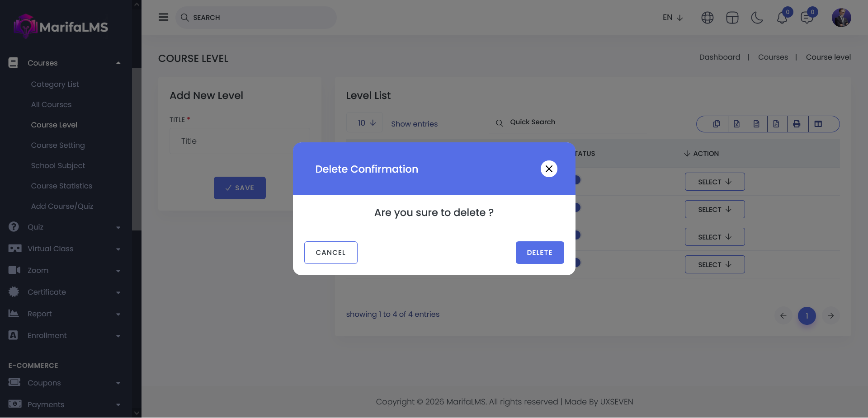The image size is (868, 418).
Task: Open the EN language dropdown
Action: click(673, 18)
